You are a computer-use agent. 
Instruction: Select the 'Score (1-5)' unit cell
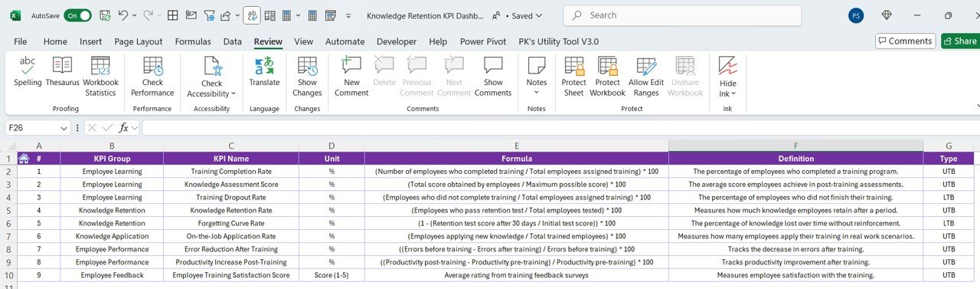pos(332,274)
